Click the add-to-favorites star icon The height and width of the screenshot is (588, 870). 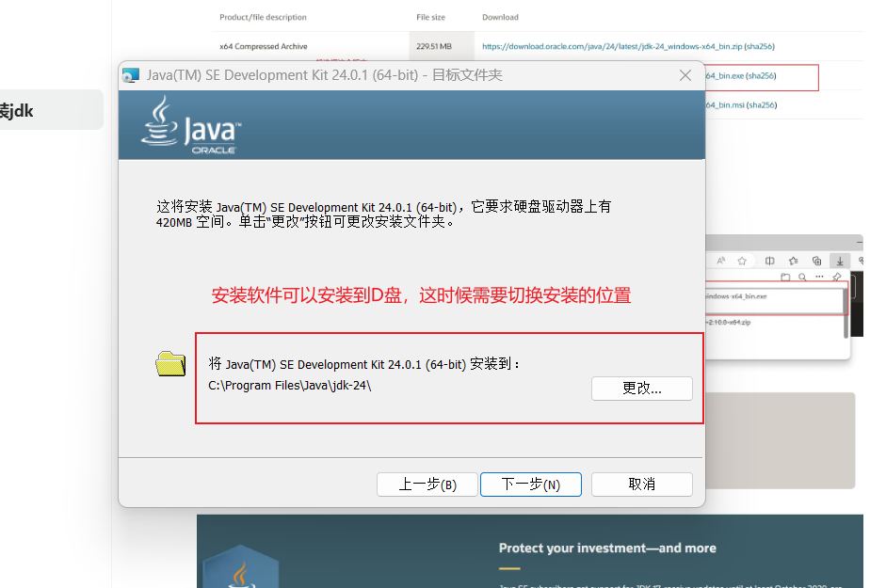742,261
